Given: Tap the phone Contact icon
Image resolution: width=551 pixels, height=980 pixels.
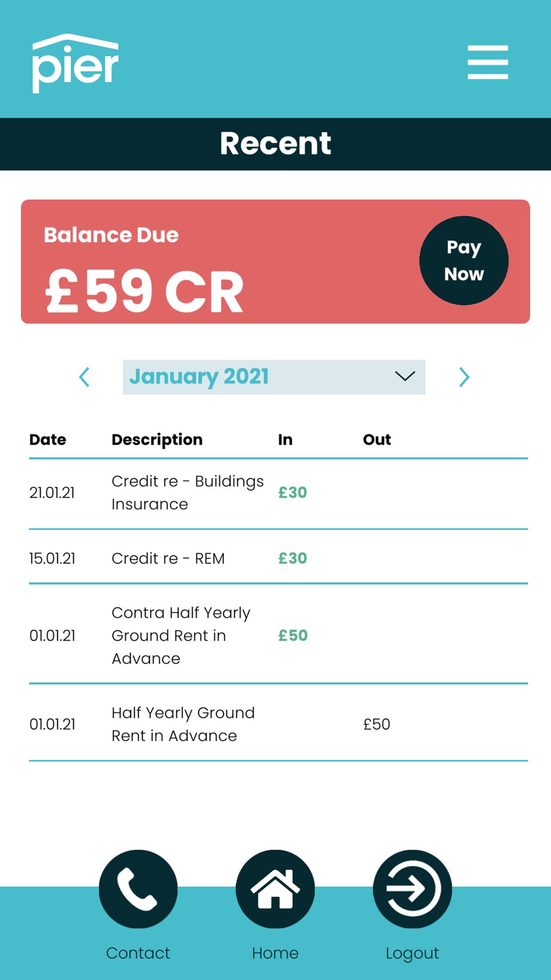Looking at the screenshot, I should pyautogui.click(x=138, y=889).
